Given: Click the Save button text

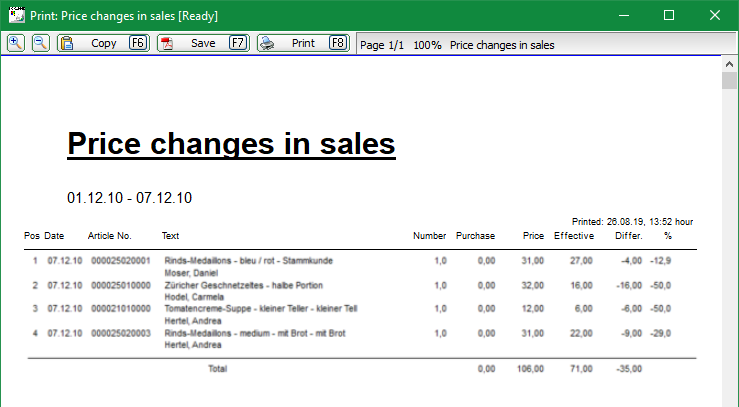Looking at the screenshot, I should point(203,43).
